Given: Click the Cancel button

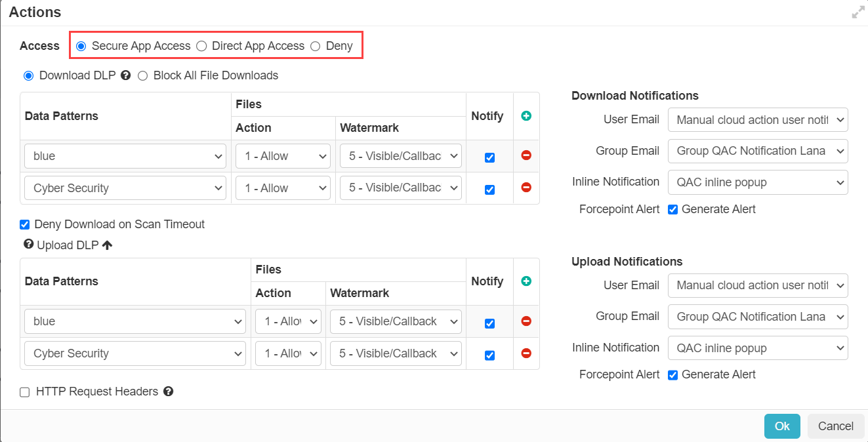Looking at the screenshot, I should tap(836, 426).
